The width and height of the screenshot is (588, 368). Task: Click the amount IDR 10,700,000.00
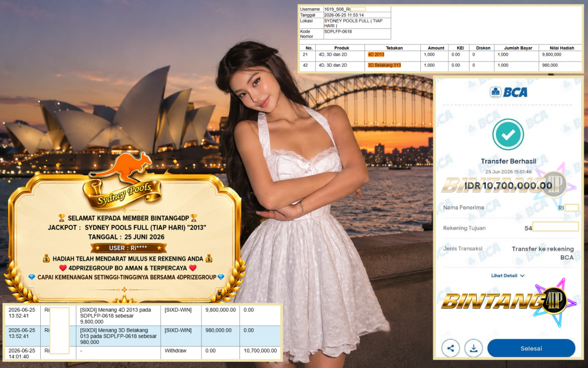click(508, 186)
